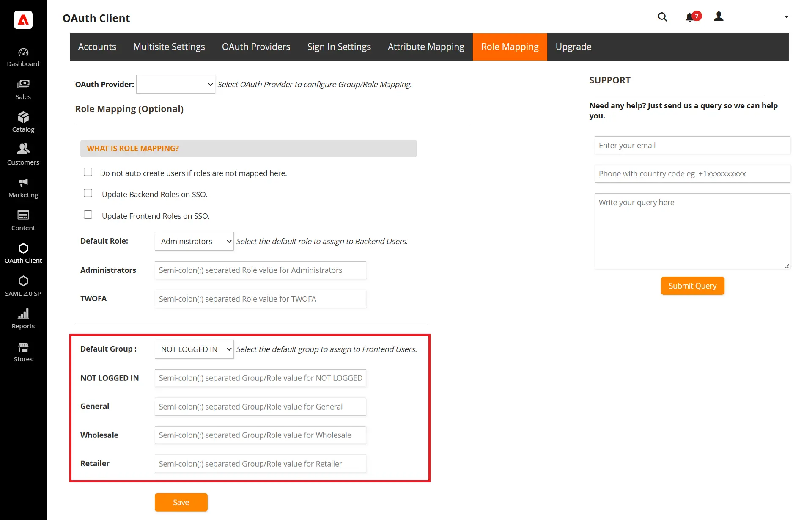Open the Reports sidebar menu
This screenshot has width=812, height=520.
(23, 319)
